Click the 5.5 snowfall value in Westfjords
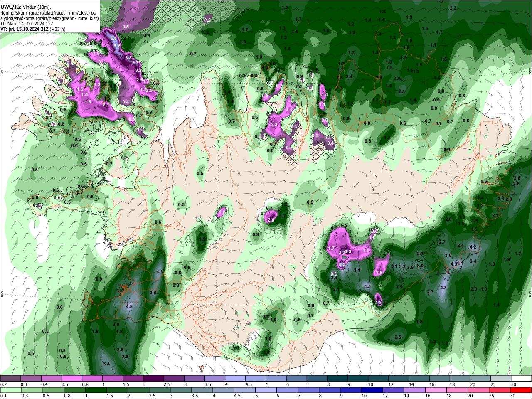 114,39
